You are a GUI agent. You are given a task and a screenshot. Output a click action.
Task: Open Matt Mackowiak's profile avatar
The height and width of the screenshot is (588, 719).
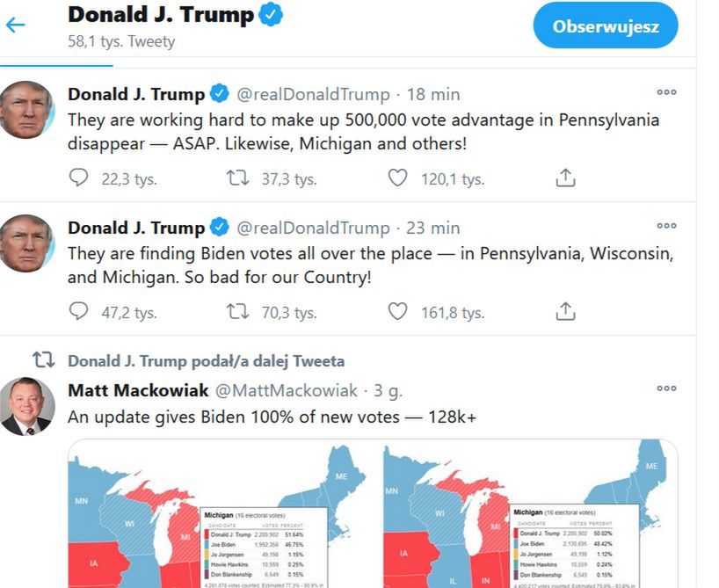(x=27, y=406)
